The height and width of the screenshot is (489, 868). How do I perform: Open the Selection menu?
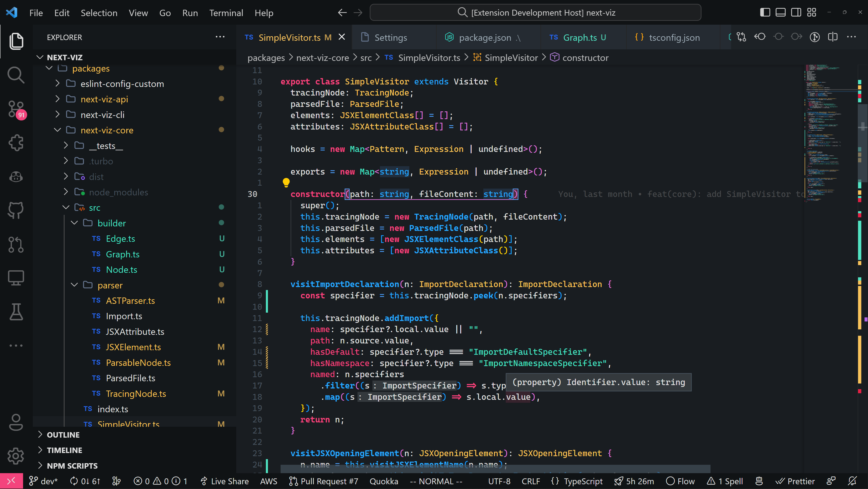click(99, 13)
